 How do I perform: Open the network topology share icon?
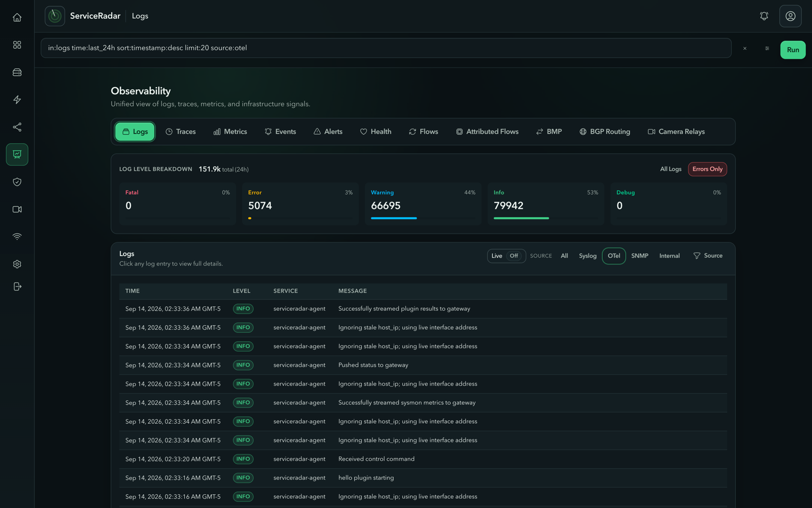pyautogui.click(x=17, y=127)
